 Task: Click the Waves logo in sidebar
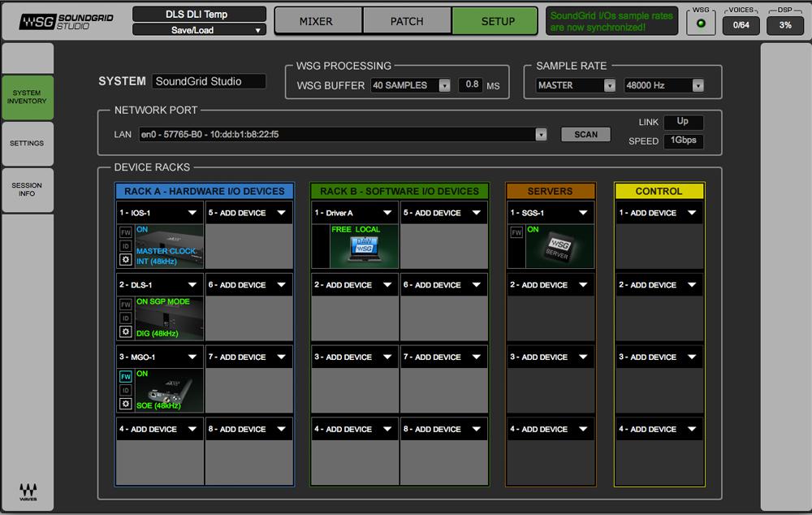pyautogui.click(x=28, y=491)
